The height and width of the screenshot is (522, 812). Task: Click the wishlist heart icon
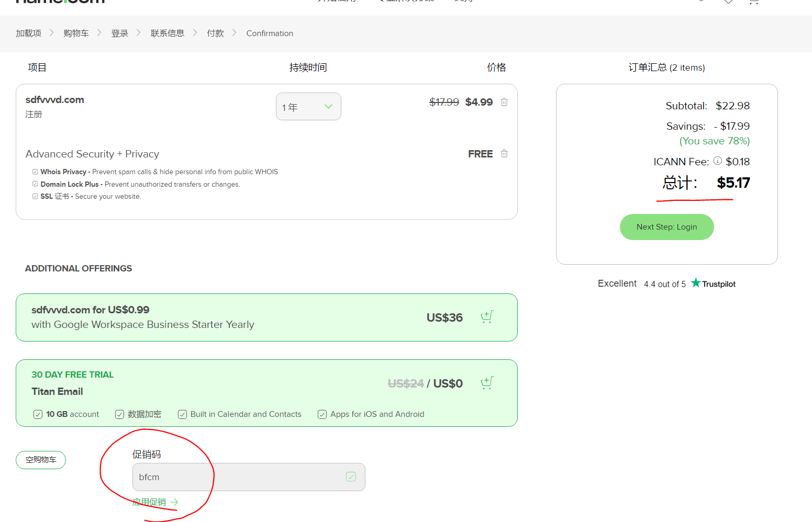pos(728,2)
